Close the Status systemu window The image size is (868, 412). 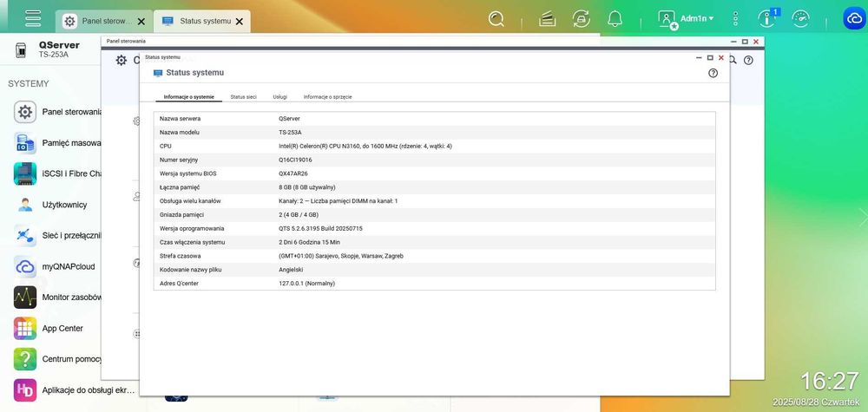(x=721, y=57)
